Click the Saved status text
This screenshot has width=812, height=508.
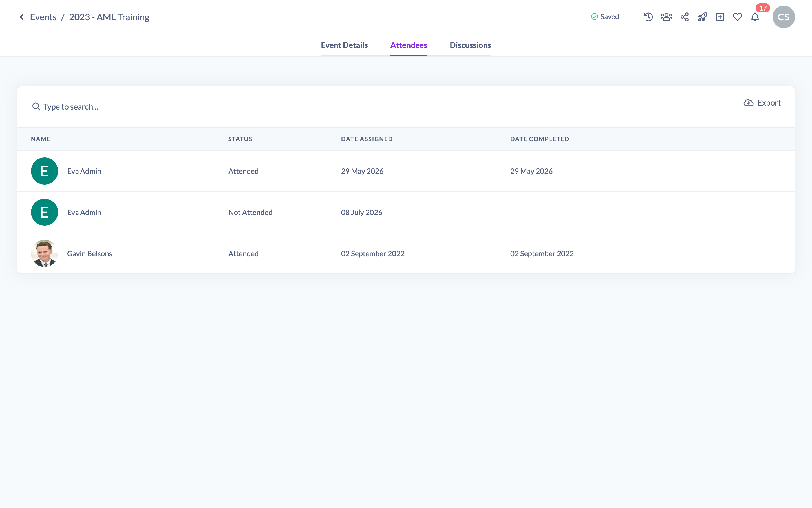[x=609, y=17]
